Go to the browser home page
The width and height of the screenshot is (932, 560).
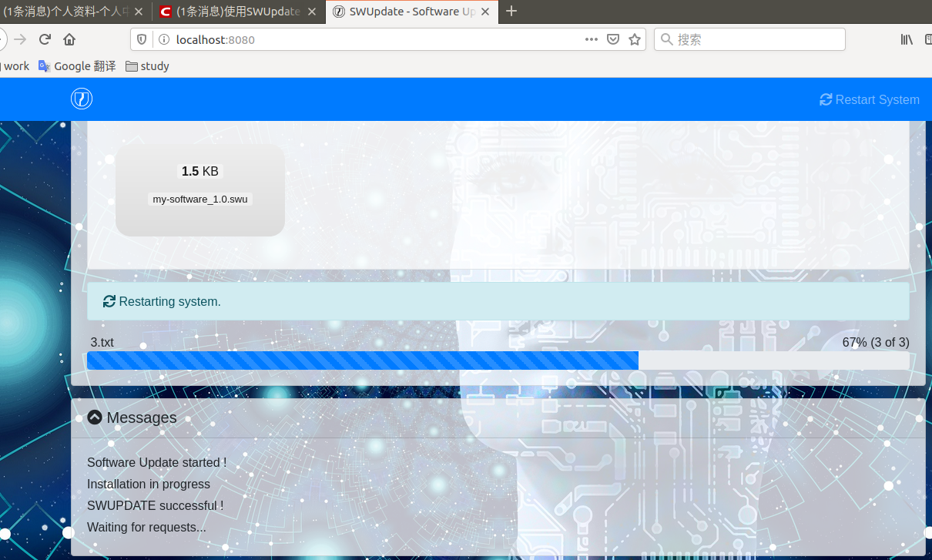(69, 39)
